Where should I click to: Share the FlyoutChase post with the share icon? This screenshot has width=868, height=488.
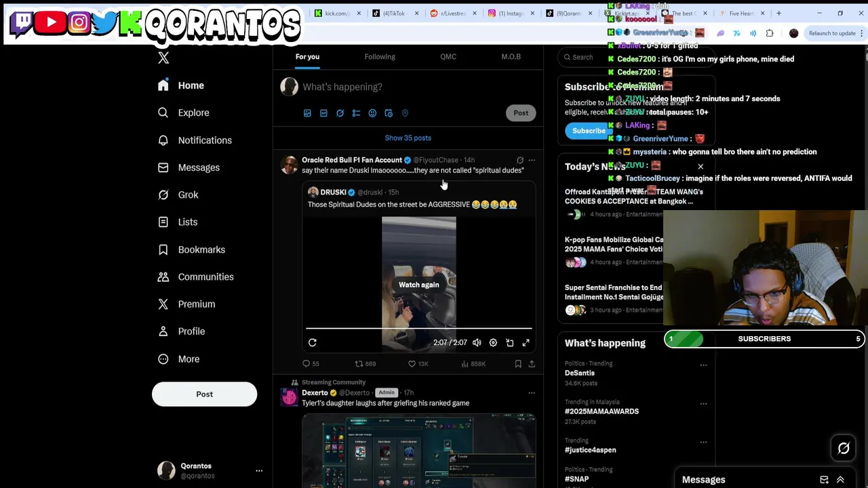pos(532,364)
